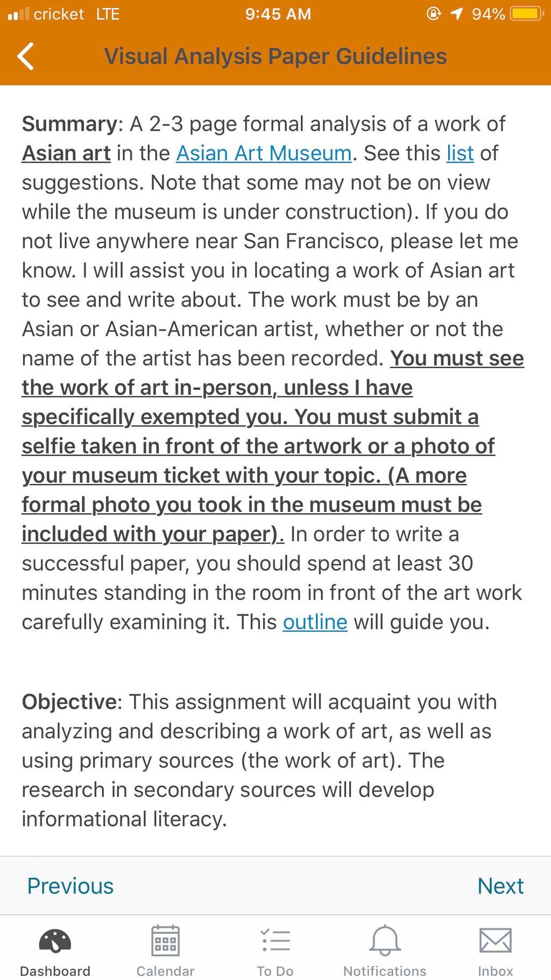551x980 pixels.
Task: Open the Notifications bell icon
Action: pyautogui.click(x=385, y=940)
